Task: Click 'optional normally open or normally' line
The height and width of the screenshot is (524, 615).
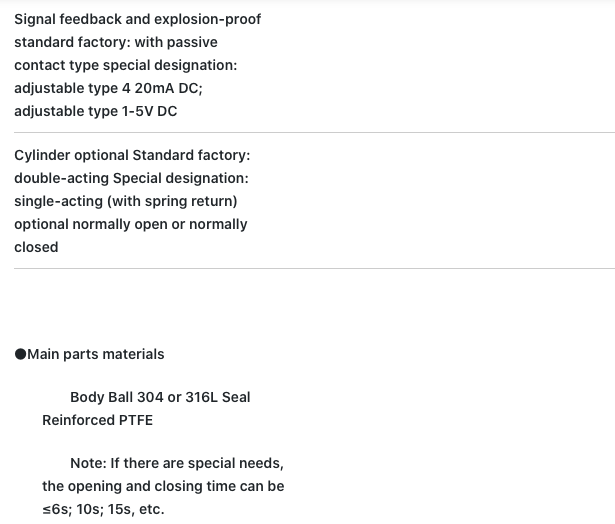Action: [x=131, y=224]
